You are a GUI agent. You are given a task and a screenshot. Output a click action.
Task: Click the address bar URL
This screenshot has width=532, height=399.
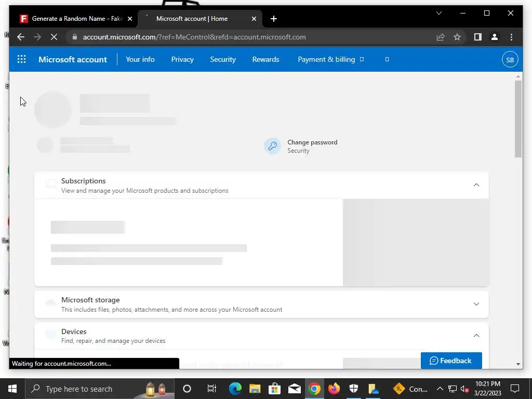tap(194, 37)
